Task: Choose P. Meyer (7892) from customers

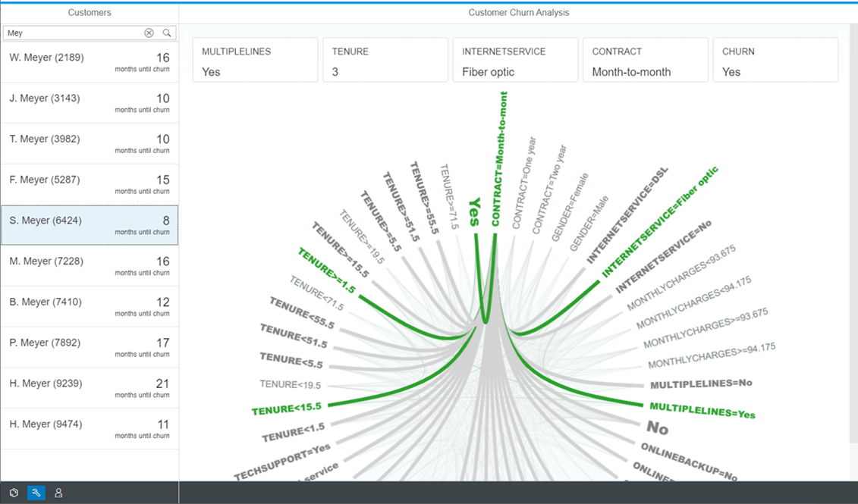Action: pos(90,348)
